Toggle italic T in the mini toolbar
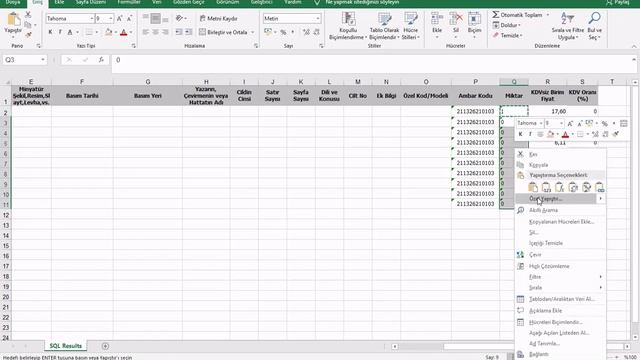Image resolution: width=640 pixels, height=360 pixels. (x=530, y=134)
